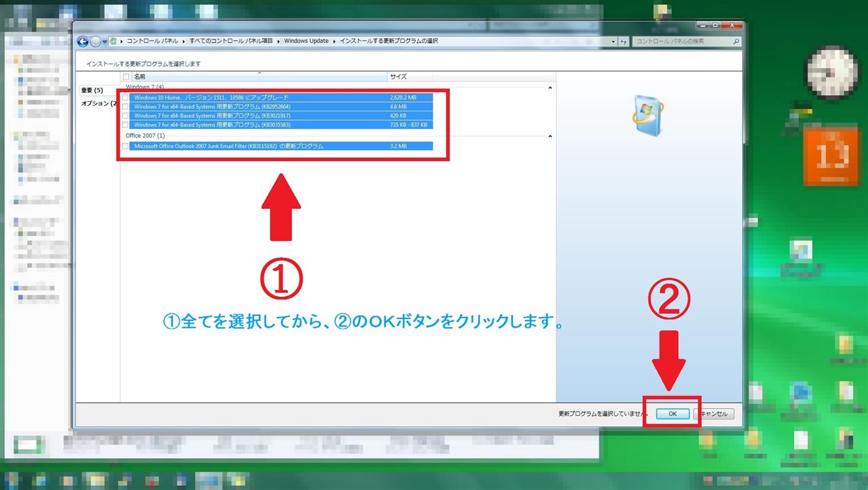Click the desktop clock gadget

coord(831,73)
